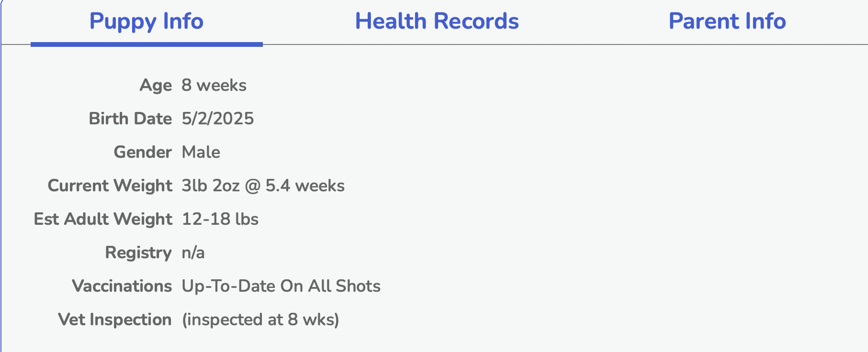Select the 3lb 2oz weight value
Screen dimensions: 868x352
coord(210,186)
